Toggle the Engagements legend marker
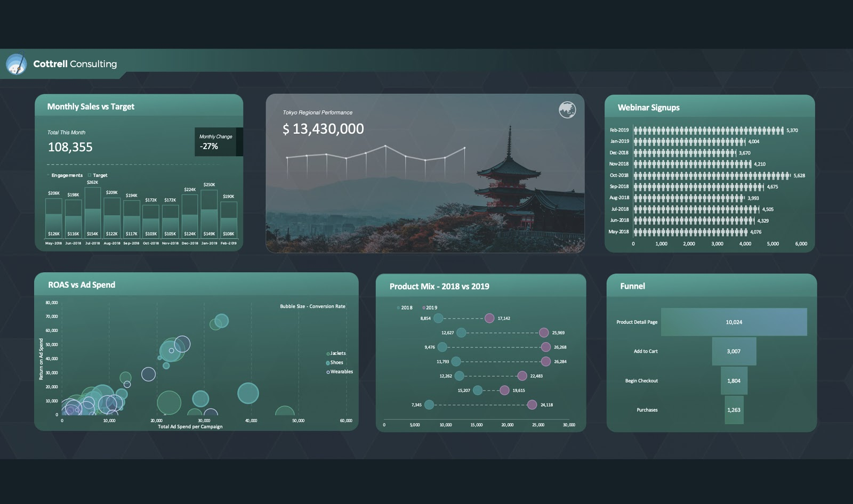 pyautogui.click(x=49, y=175)
